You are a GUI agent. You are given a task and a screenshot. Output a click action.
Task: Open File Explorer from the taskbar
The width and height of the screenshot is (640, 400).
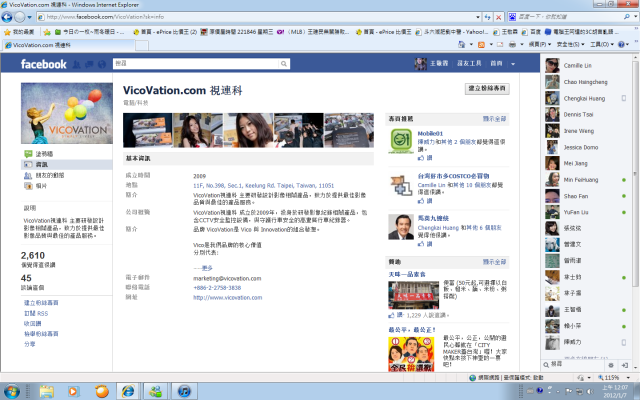pyautogui.click(x=47, y=392)
